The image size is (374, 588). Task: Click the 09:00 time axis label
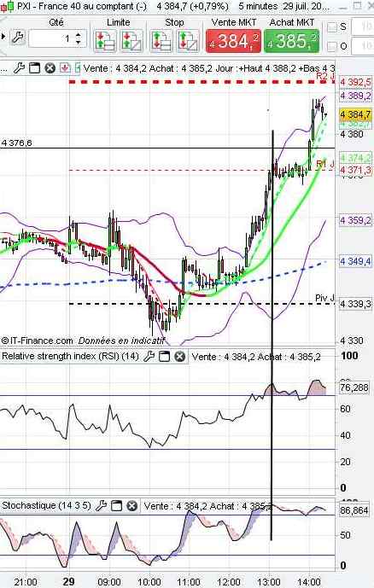point(108,582)
